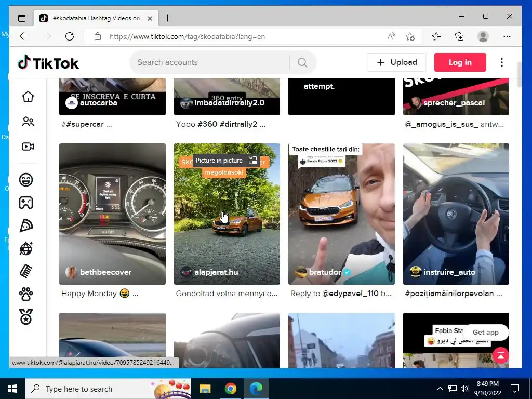Open LIVE camera icon in sidebar
This screenshot has height=399, width=532.
(28, 147)
